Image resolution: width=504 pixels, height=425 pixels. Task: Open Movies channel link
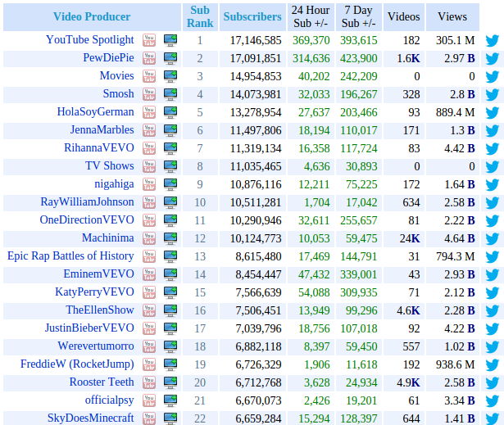[116, 76]
